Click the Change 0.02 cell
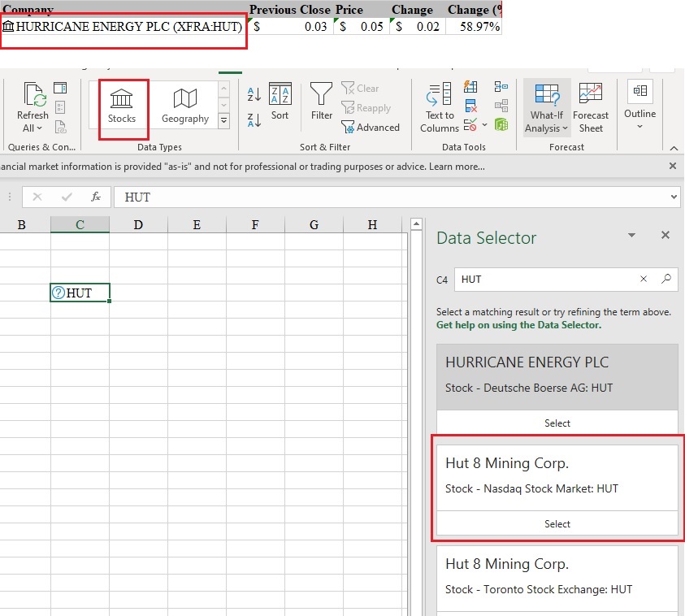 pyautogui.click(x=417, y=27)
